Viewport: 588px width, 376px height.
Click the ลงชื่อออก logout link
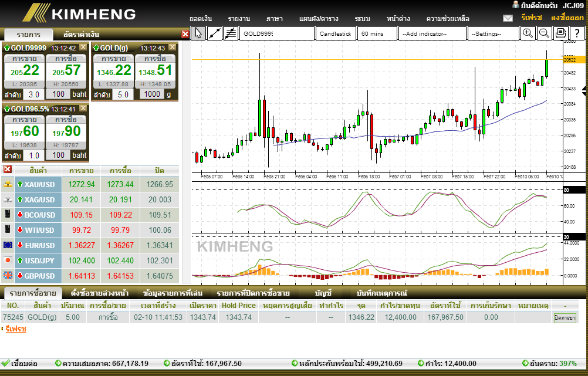tap(567, 18)
